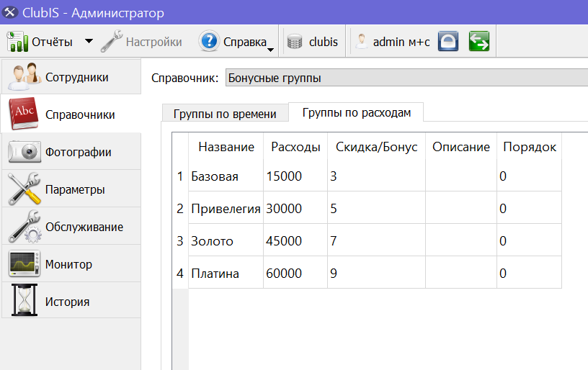The image size is (588, 370).
Task: Click the bonus value 3 cell
Action: pyautogui.click(x=376, y=176)
